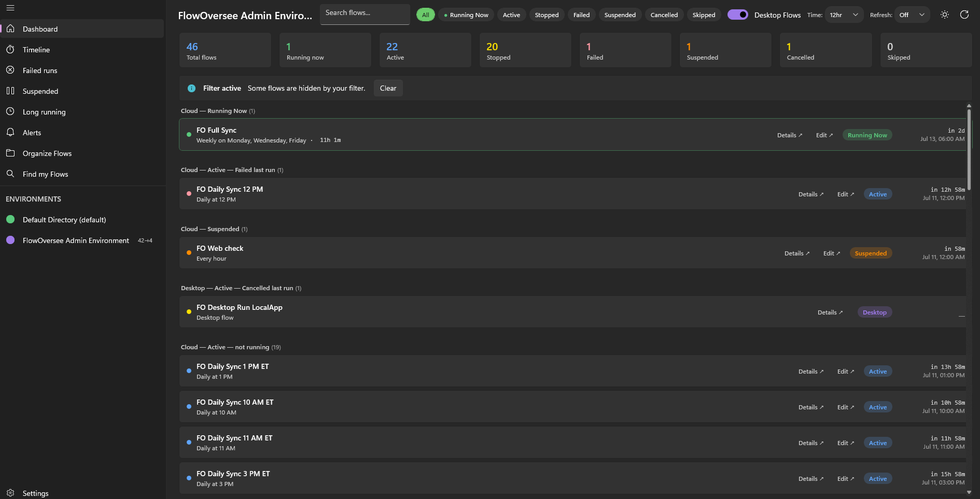Click the Active badge on FO Daily Sync 10 AM ET

click(878, 407)
